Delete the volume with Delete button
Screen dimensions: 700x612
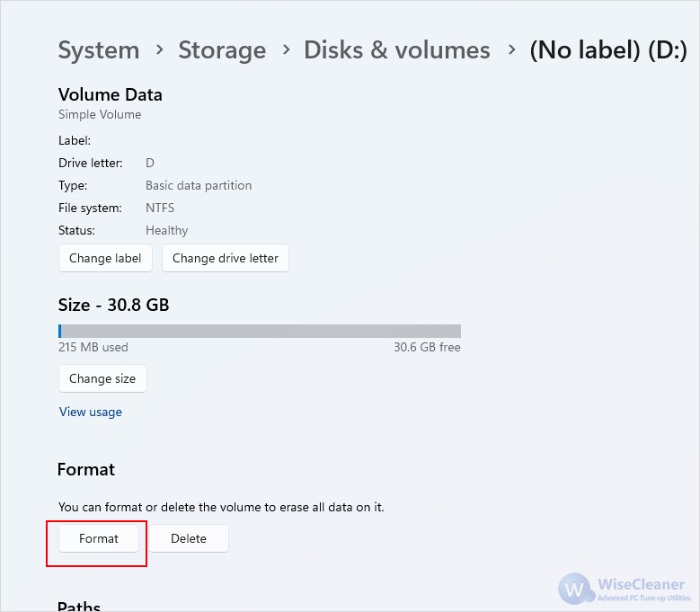[189, 538]
